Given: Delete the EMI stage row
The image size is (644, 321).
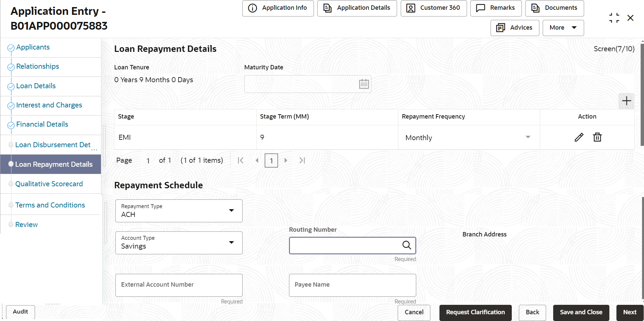Looking at the screenshot, I should pos(597,137).
